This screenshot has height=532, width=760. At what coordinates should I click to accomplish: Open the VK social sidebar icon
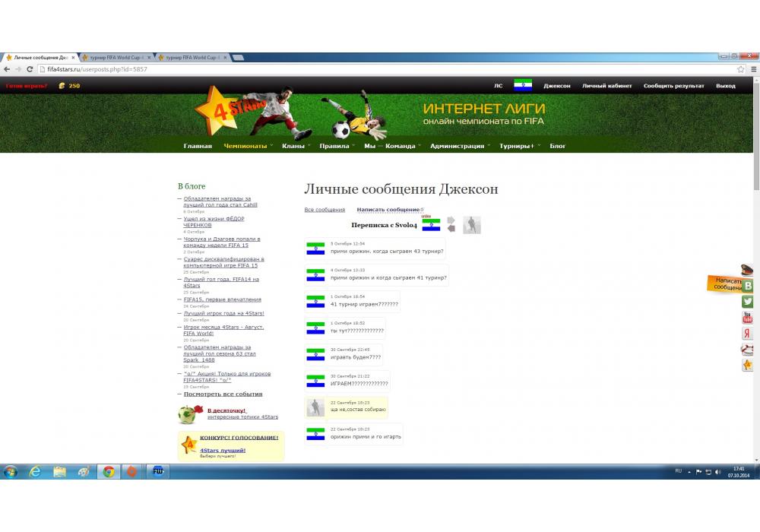[748, 286]
